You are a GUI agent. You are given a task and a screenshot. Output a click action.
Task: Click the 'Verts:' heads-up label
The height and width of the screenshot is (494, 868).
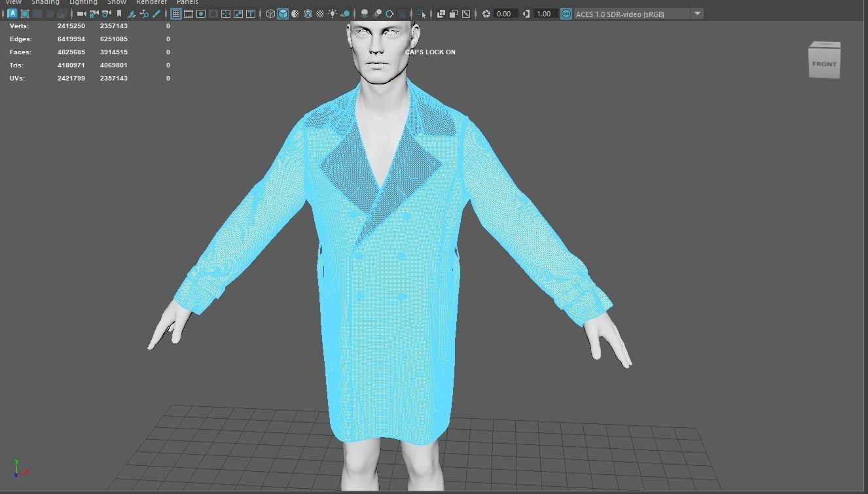click(x=19, y=26)
